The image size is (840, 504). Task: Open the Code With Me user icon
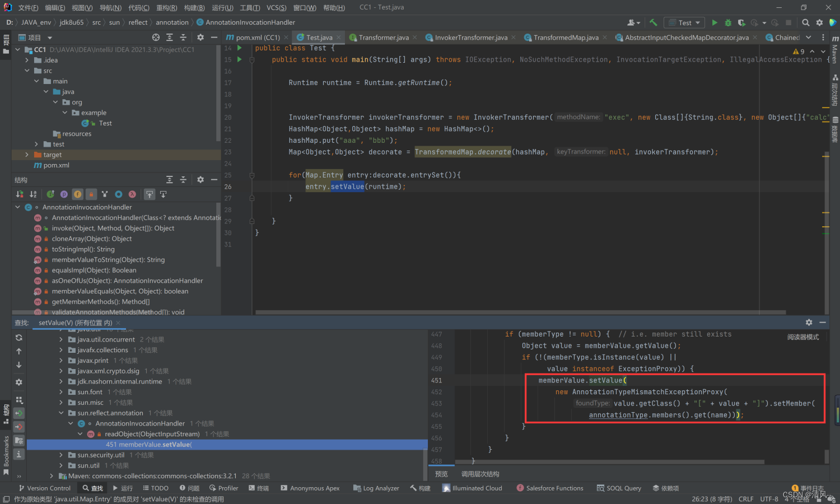coord(633,22)
